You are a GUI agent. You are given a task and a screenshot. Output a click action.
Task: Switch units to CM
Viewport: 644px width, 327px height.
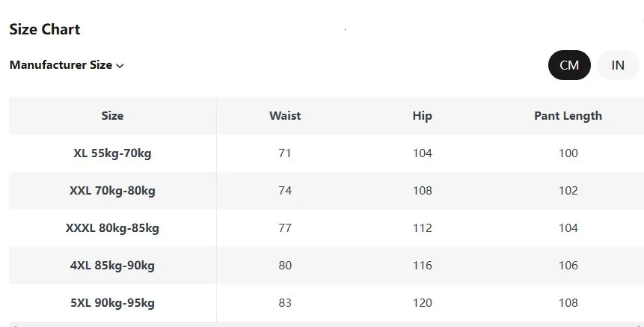569,65
